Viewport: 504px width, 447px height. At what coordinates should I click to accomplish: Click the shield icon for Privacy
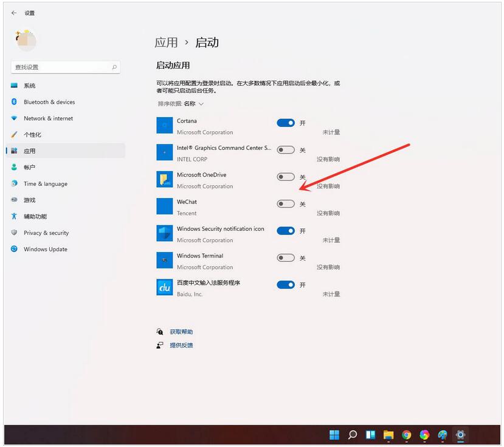14,233
